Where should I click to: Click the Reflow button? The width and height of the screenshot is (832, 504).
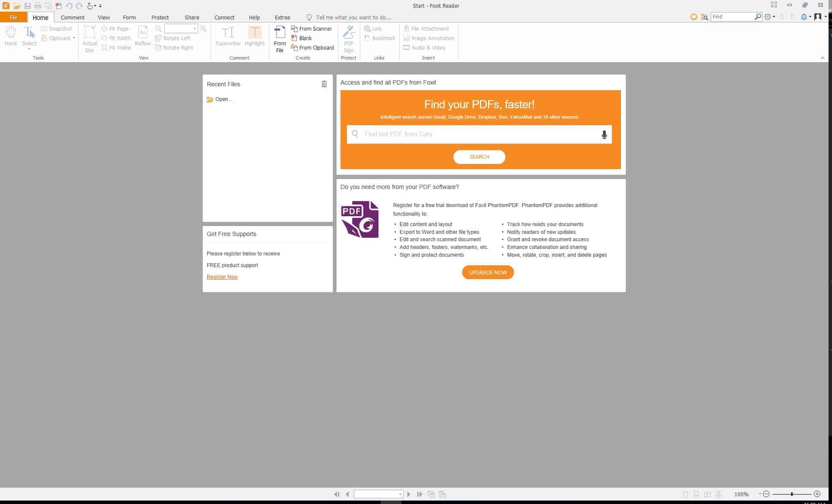click(143, 36)
